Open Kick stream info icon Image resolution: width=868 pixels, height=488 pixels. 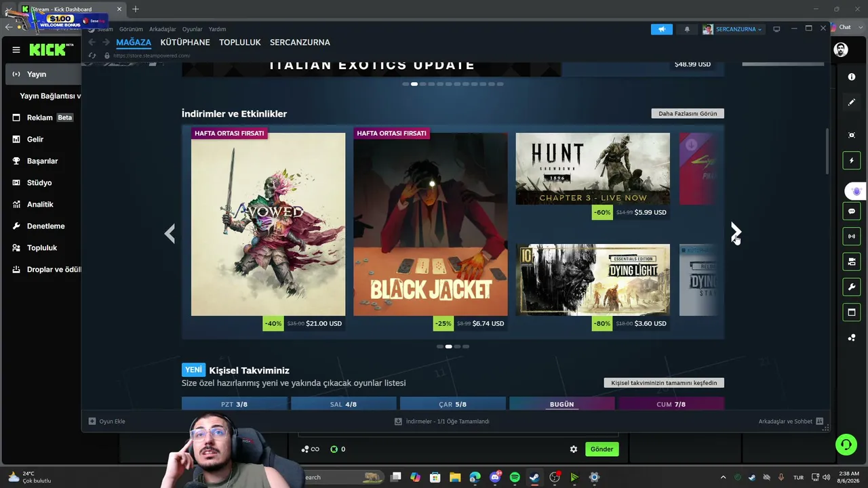click(x=852, y=77)
